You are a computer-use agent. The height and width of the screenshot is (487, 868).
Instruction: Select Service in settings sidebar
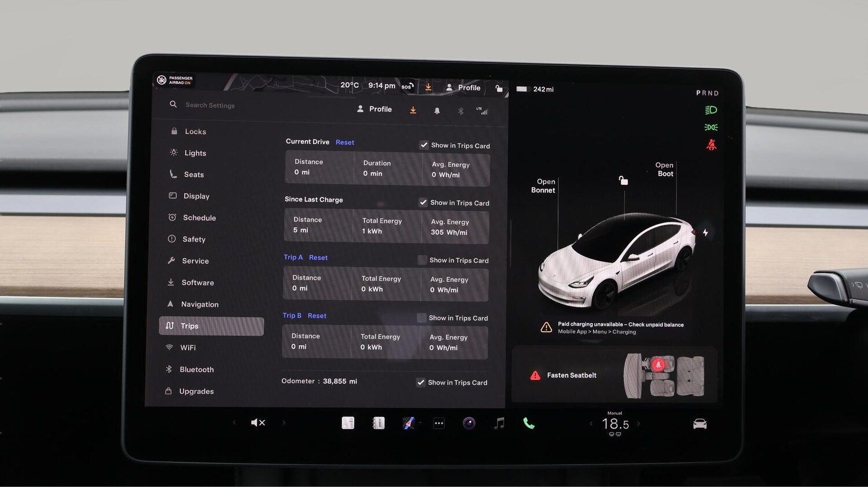pyautogui.click(x=189, y=261)
